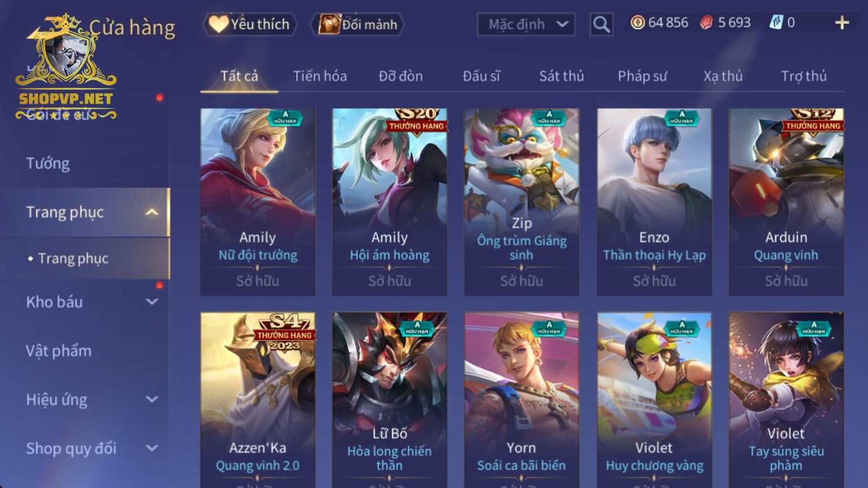Select the Zip Ông trùm Giáng sinh skin
This screenshot has height=488, width=868.
pos(522,202)
